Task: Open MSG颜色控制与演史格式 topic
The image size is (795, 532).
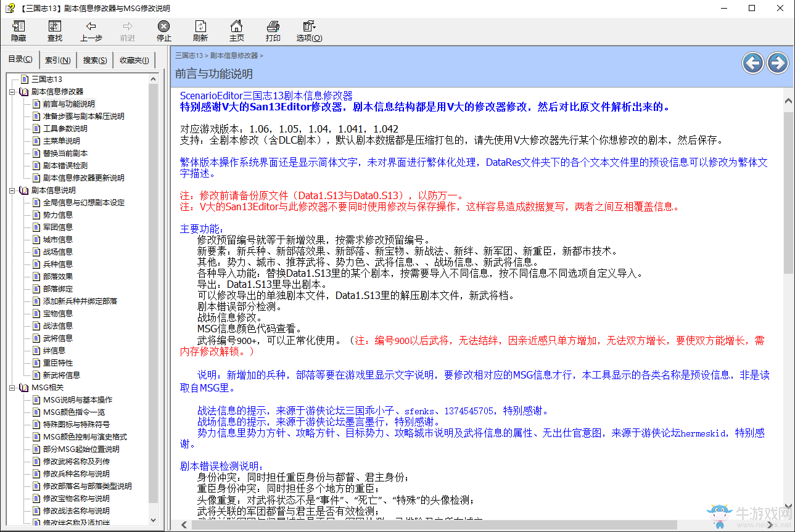Action: tap(84, 436)
